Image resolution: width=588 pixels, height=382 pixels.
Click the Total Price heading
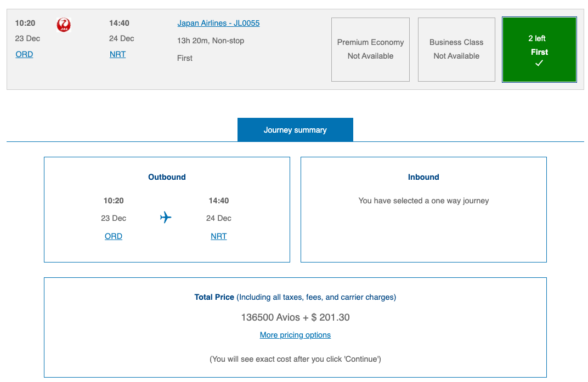click(214, 297)
